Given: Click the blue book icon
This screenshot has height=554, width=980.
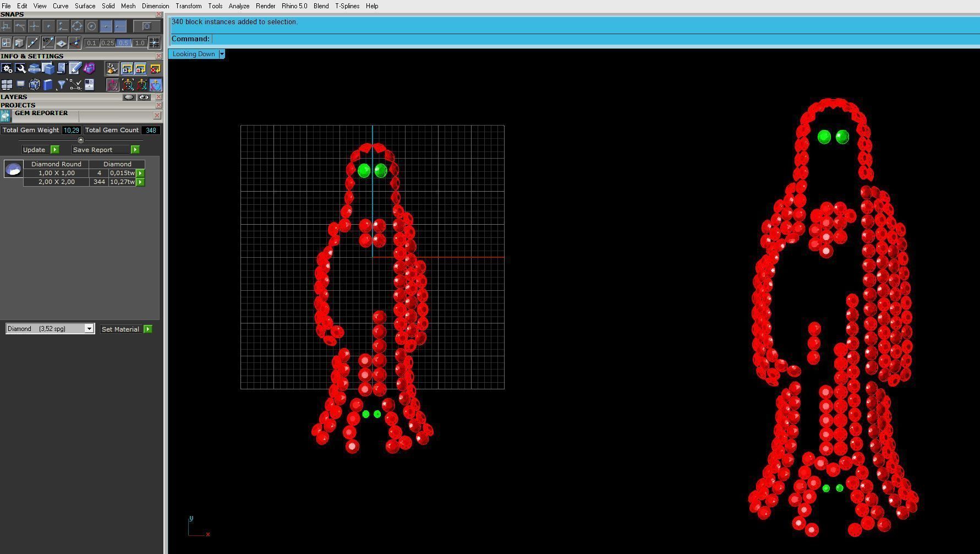Looking at the screenshot, I should click(x=48, y=84).
